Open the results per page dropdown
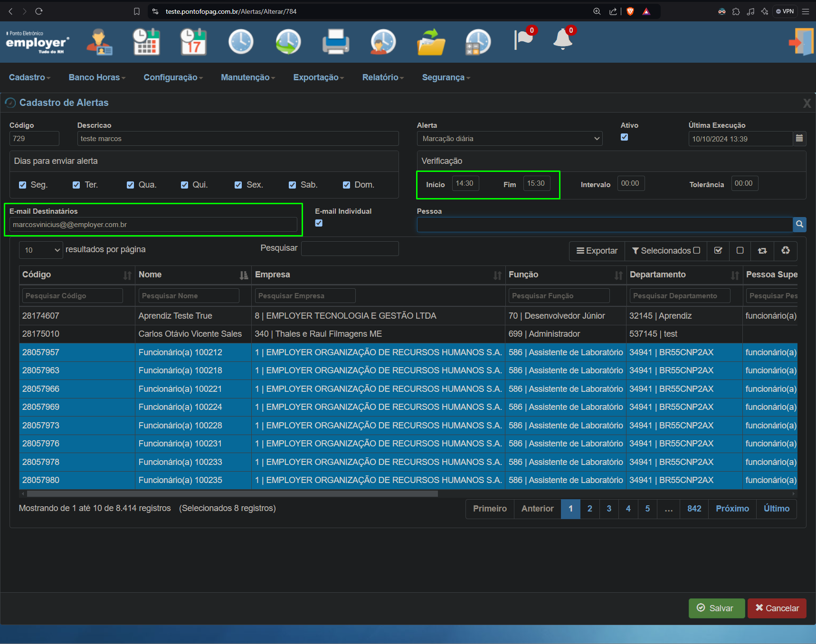 pos(41,250)
